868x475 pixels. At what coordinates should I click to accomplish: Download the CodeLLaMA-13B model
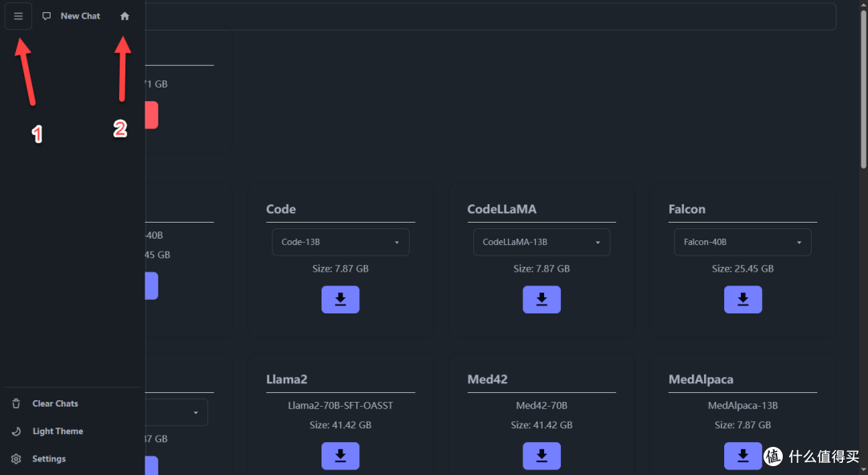tap(542, 300)
